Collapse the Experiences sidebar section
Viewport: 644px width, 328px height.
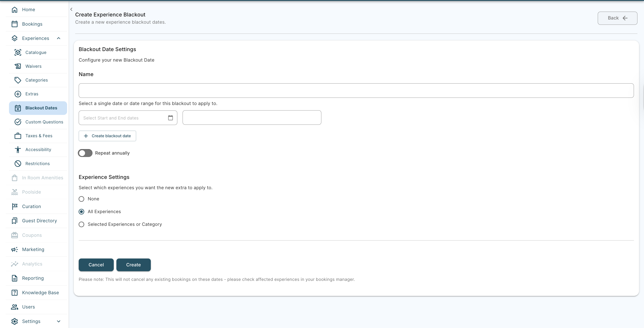click(59, 38)
